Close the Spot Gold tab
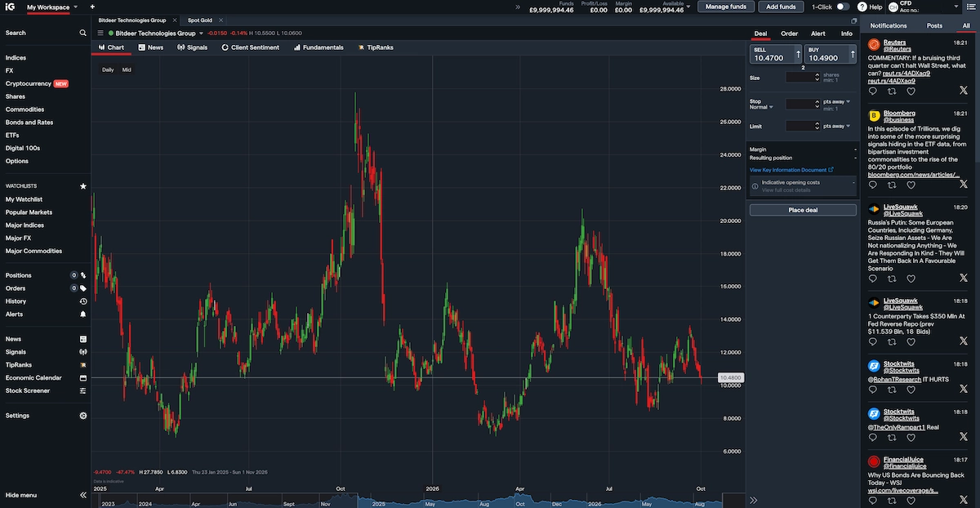Screen dimensions: 980x508 point(219,20)
